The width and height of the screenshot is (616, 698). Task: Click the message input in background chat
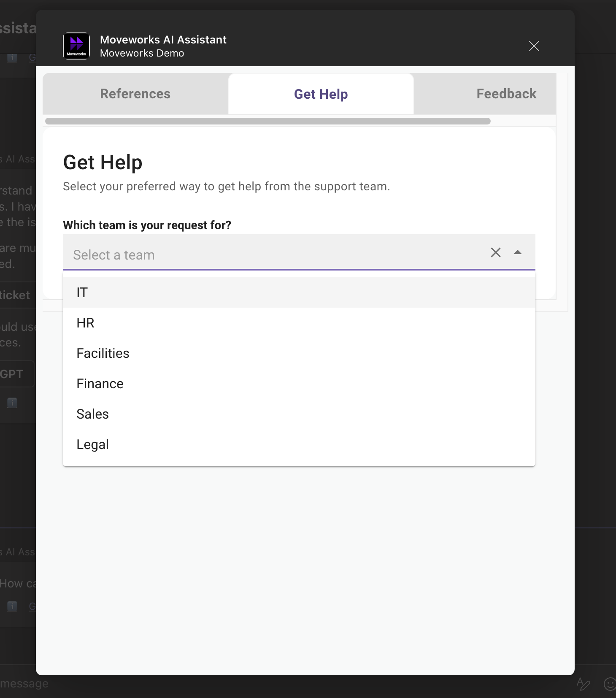24,683
